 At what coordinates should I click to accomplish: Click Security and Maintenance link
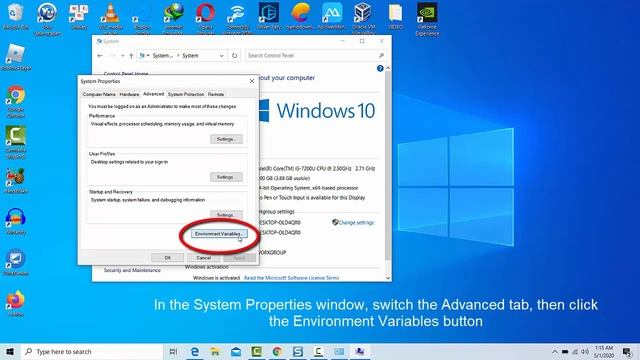pyautogui.click(x=132, y=270)
